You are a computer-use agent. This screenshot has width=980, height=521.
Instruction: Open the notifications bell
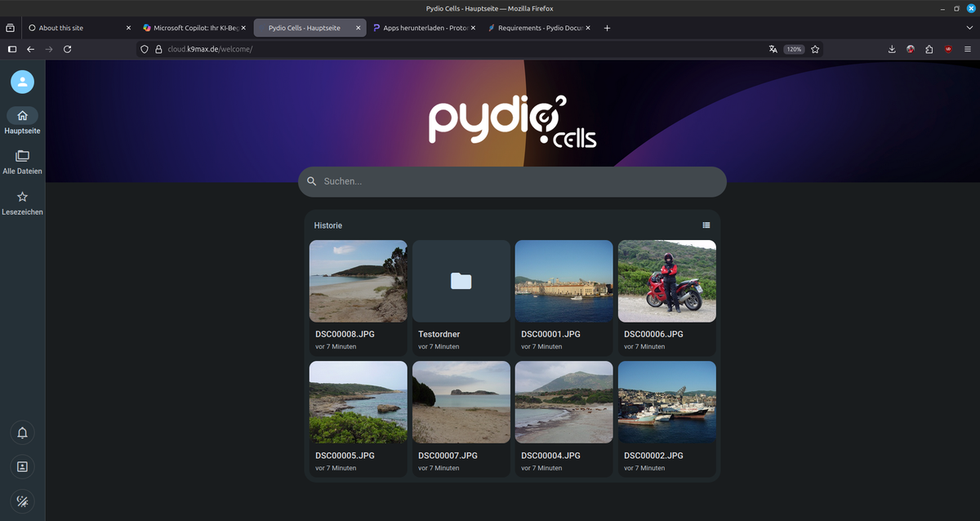pyautogui.click(x=22, y=433)
